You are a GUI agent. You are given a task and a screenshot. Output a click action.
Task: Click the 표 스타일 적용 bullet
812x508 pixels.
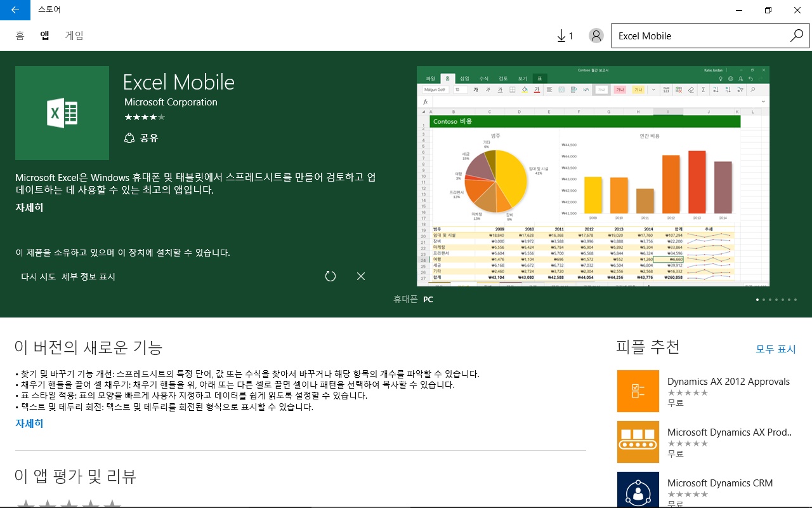192,396
